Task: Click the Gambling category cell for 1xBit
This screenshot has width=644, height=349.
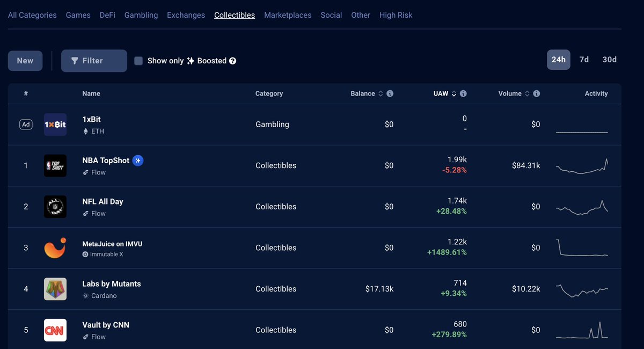Action: click(272, 125)
